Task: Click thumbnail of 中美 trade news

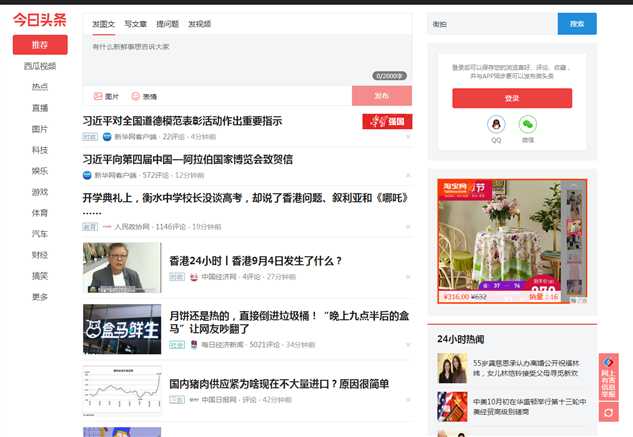Action: (452, 407)
